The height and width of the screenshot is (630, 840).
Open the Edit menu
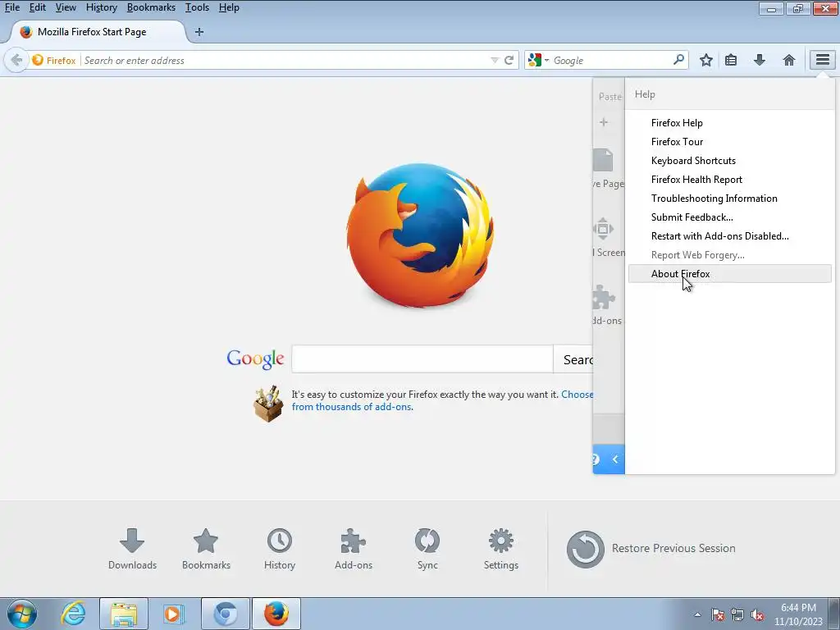coord(38,7)
